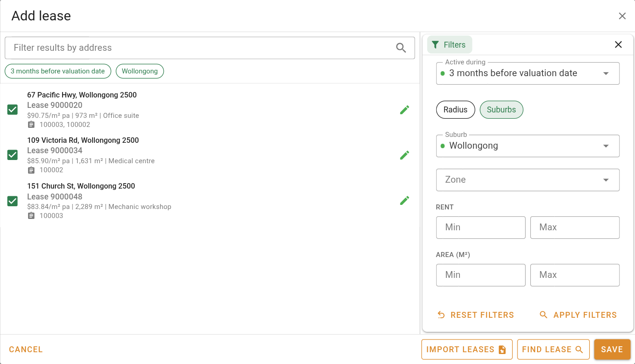Select the 109 Victoria Rd, Wollongong 2500 address

point(83,141)
